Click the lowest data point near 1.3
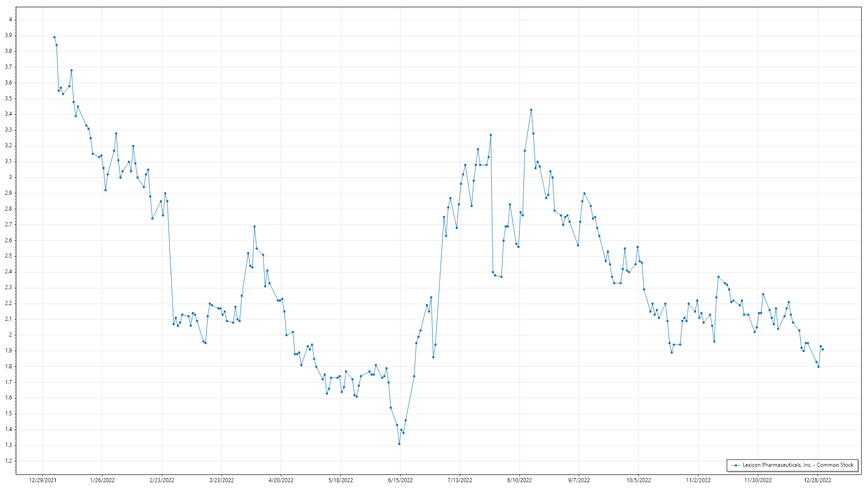This screenshot has height=488, width=868. (399, 444)
